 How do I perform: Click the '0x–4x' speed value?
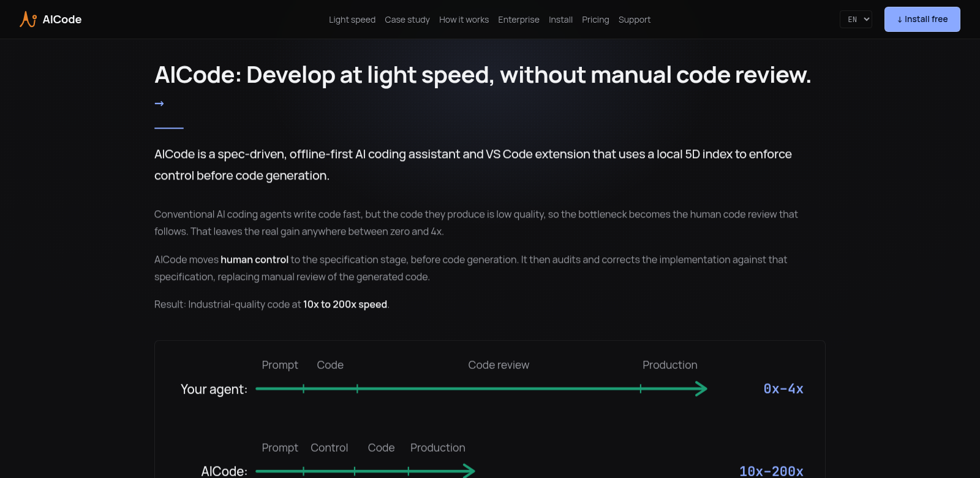tap(783, 389)
